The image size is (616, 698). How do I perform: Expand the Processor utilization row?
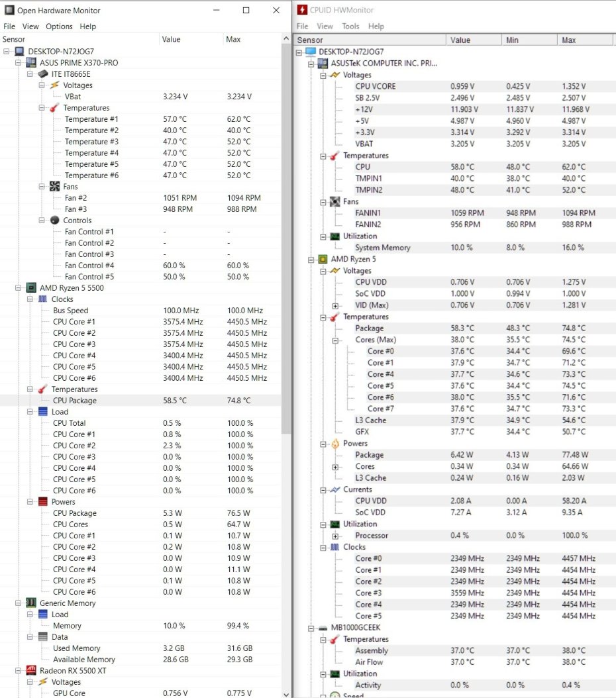point(335,536)
